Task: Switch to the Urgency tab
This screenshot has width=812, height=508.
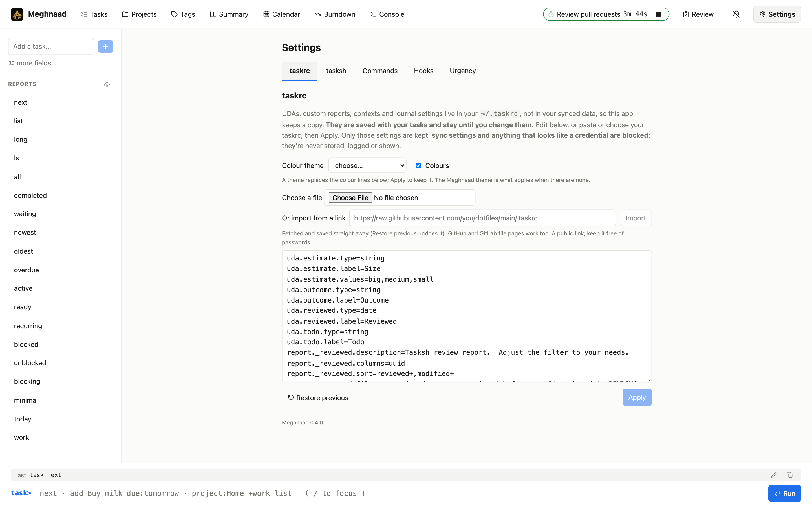Action: pos(462,71)
